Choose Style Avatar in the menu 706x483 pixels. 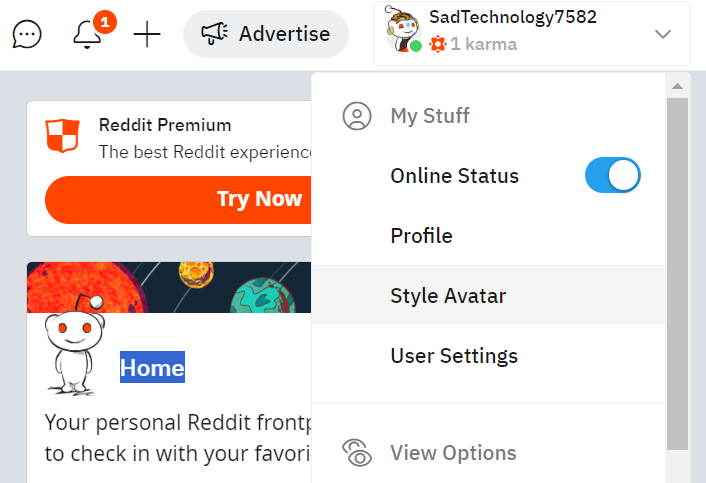[488, 295]
